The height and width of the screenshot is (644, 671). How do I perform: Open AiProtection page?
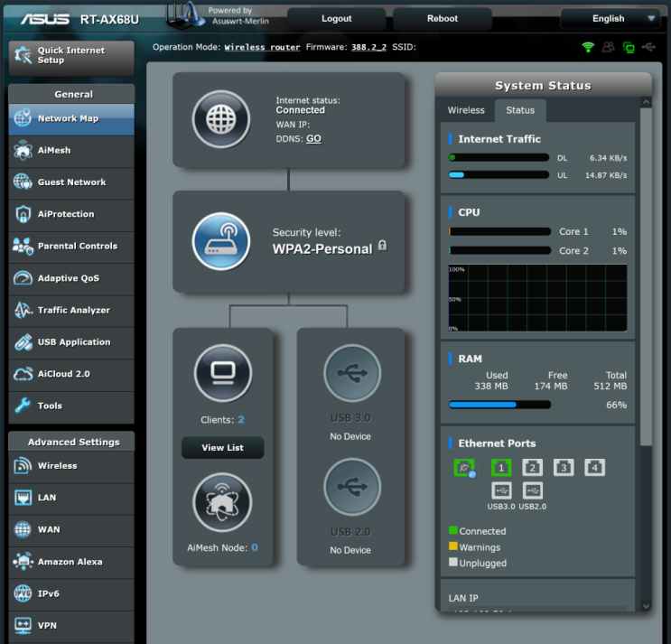tap(71, 214)
